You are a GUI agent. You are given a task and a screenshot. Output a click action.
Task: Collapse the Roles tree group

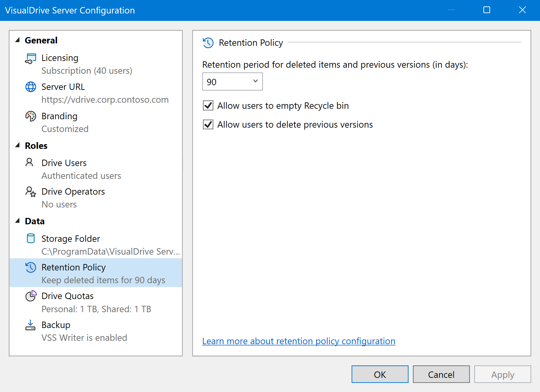point(18,145)
